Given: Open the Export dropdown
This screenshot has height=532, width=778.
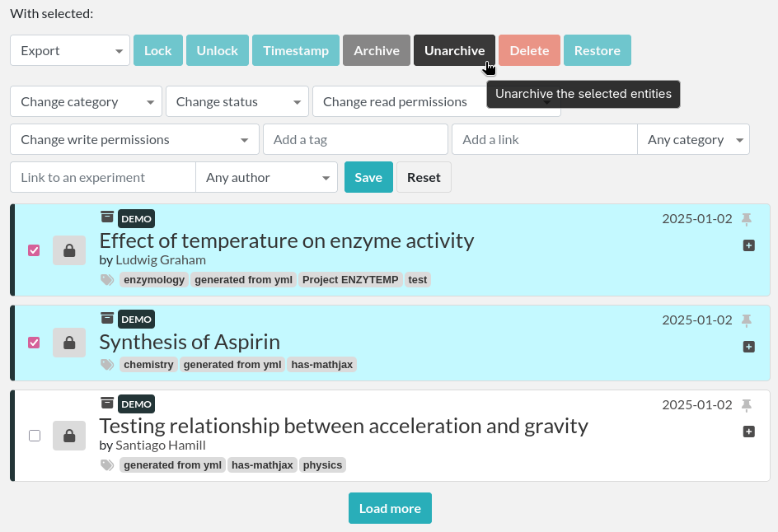Looking at the screenshot, I should [x=70, y=50].
